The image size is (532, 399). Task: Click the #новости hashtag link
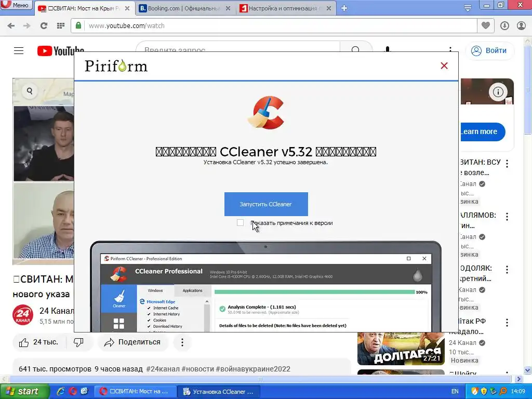(197, 369)
